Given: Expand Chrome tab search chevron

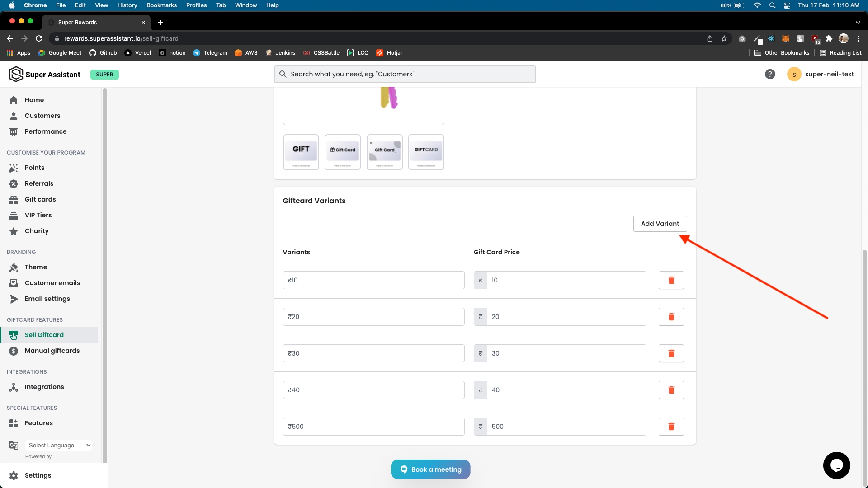Looking at the screenshot, I should point(858,22).
